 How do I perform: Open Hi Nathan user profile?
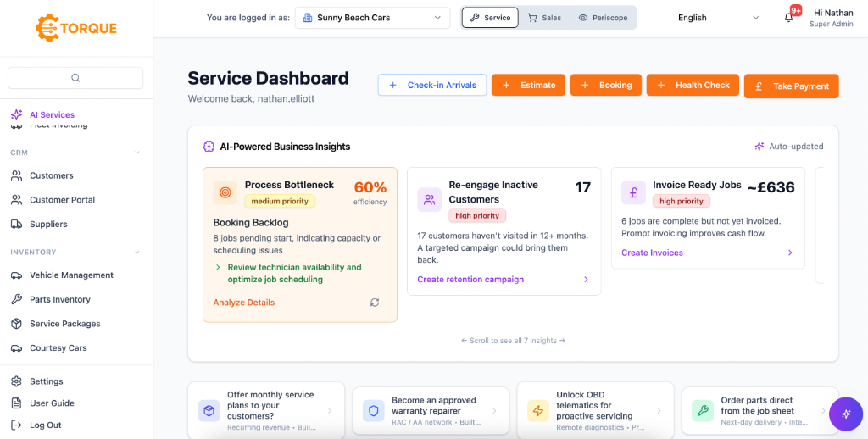831,18
